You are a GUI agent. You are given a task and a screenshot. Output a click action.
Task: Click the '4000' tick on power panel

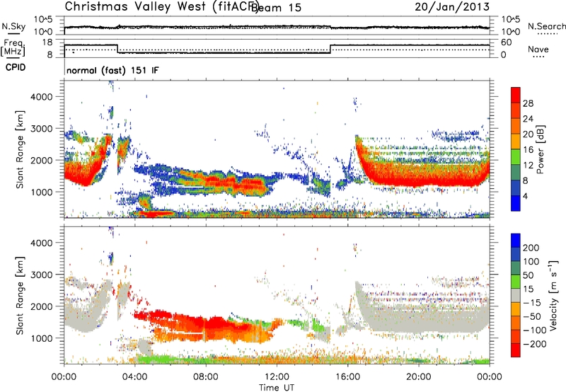42,97
